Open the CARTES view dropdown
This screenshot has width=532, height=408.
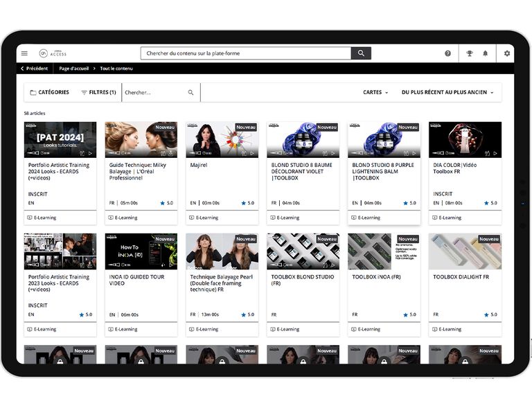point(375,92)
